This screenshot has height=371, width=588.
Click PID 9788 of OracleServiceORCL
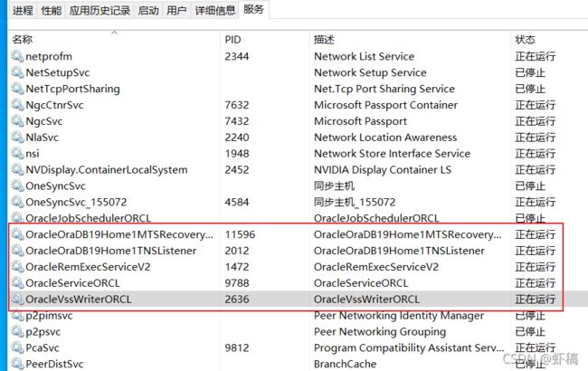tap(237, 283)
